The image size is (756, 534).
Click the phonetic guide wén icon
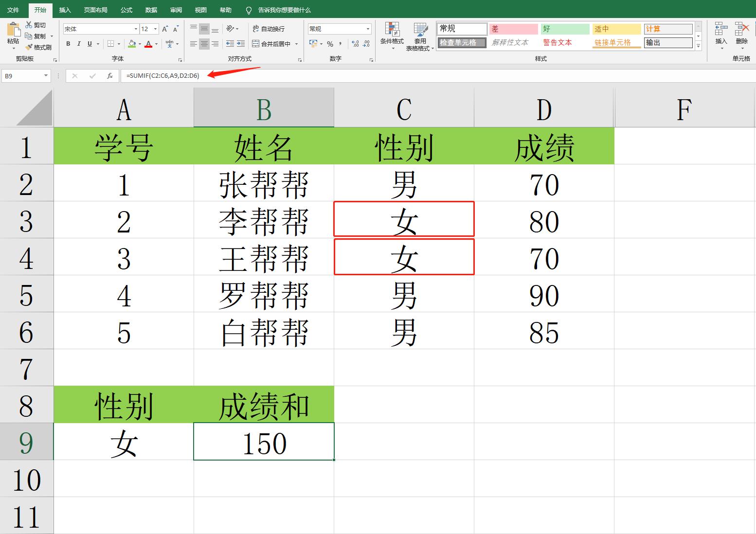coord(169,44)
